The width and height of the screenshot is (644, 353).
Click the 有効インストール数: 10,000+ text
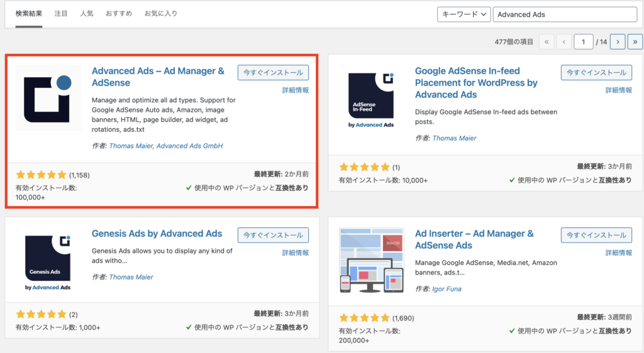[x=383, y=180]
